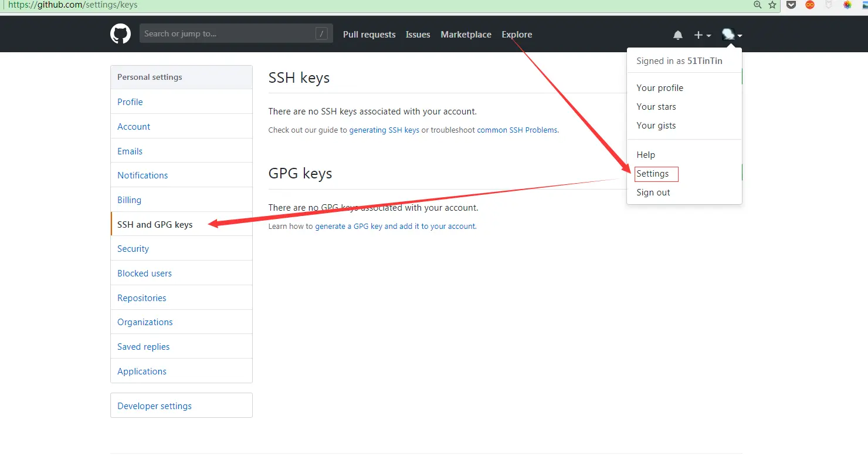Click the slash shortcut hint in search

321,33
